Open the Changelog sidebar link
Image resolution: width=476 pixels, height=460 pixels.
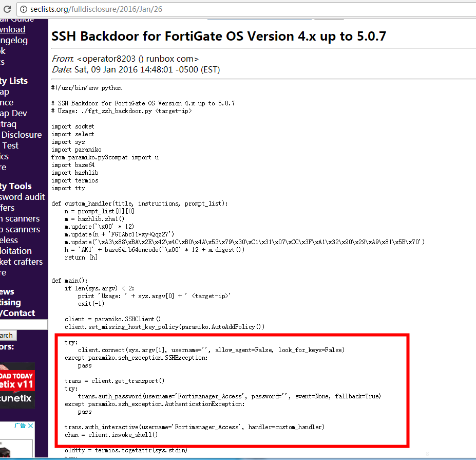[x=14, y=41]
